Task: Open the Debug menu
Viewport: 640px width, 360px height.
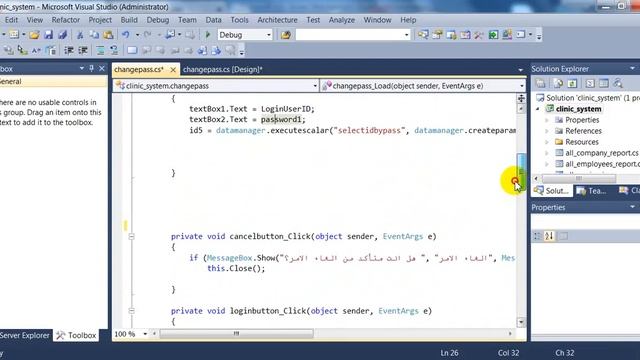Action: (158, 20)
